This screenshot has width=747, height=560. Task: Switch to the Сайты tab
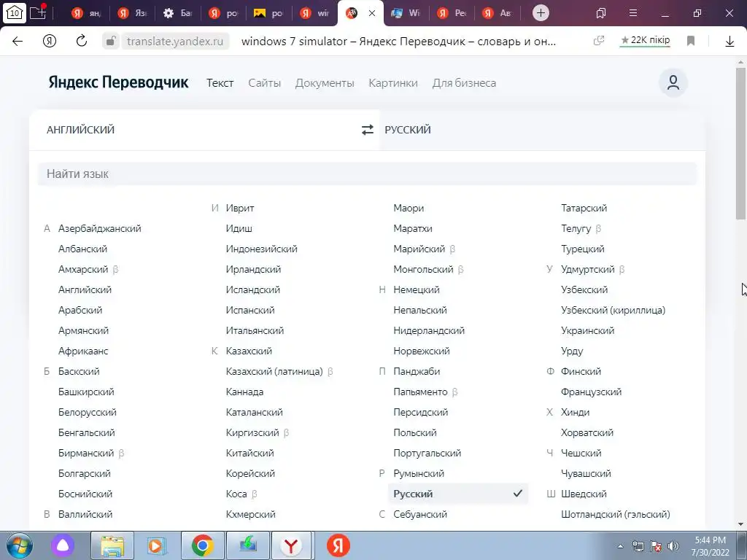pos(264,83)
